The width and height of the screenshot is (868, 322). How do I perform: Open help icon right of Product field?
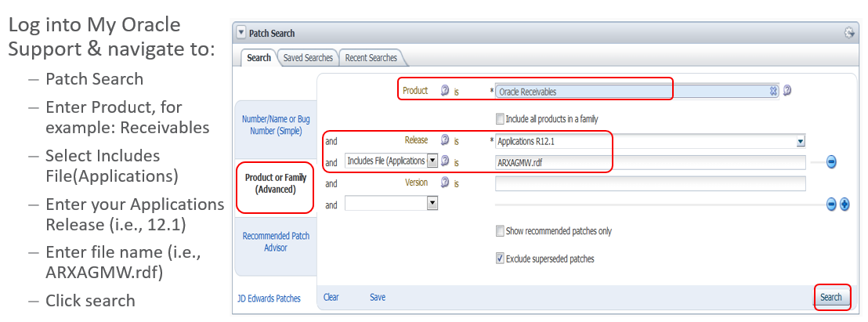point(787,90)
